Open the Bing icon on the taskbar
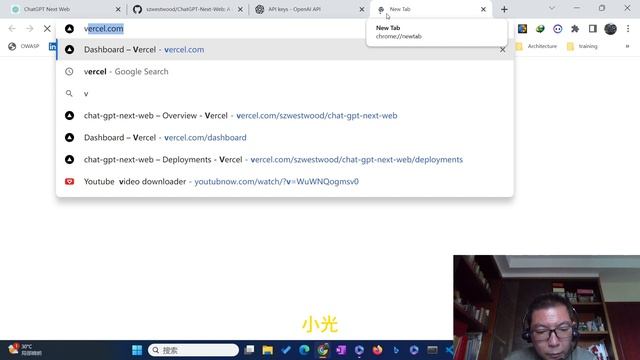640x360 pixels. (396, 350)
